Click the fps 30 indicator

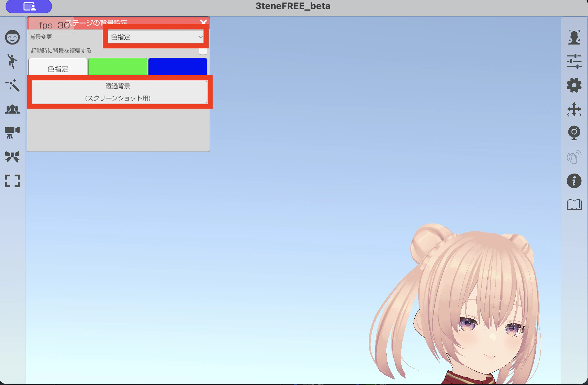click(54, 25)
